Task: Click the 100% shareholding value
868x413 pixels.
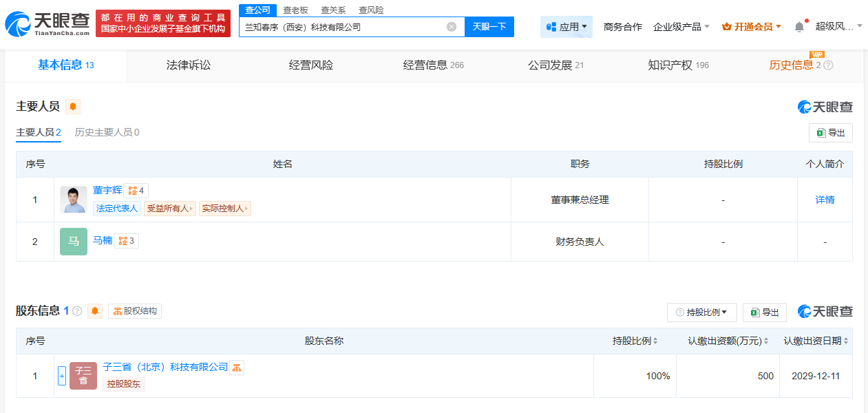Action: pyautogui.click(x=658, y=376)
